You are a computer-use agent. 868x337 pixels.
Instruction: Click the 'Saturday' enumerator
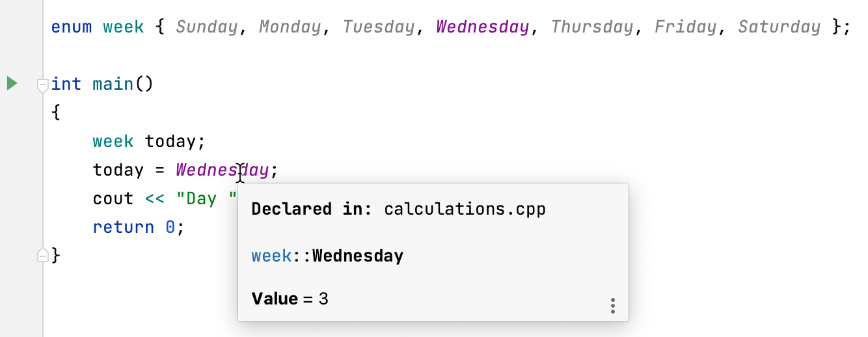(x=779, y=27)
